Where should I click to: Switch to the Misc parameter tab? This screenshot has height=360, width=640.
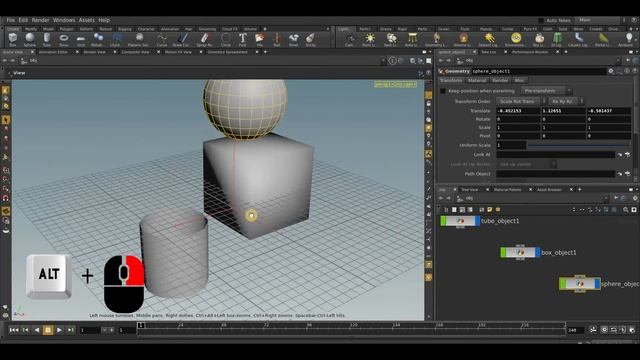click(519, 80)
